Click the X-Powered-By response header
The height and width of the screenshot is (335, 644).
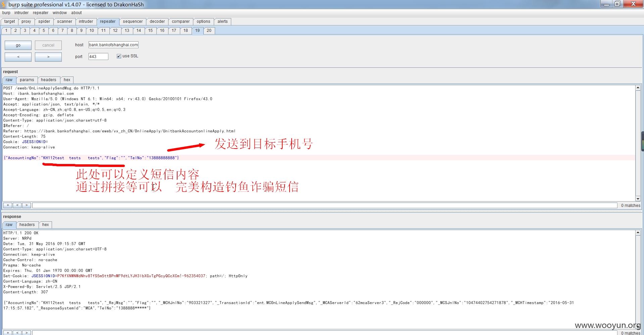click(42, 287)
